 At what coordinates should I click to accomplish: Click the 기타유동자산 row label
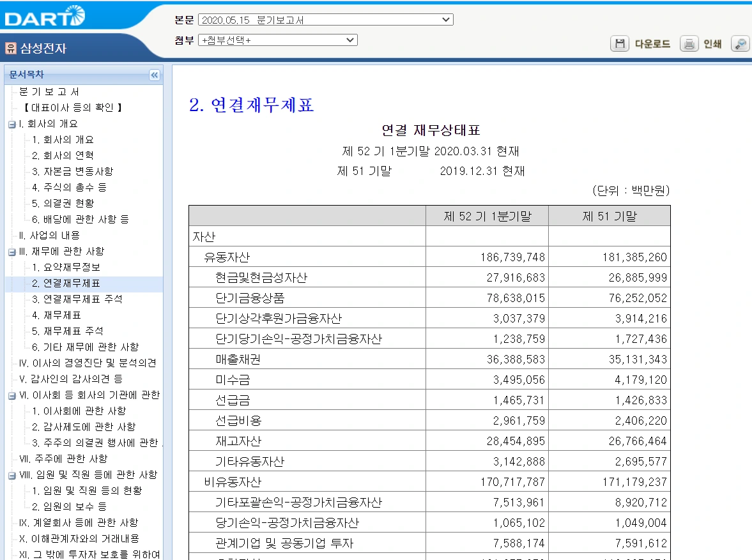coord(250,462)
